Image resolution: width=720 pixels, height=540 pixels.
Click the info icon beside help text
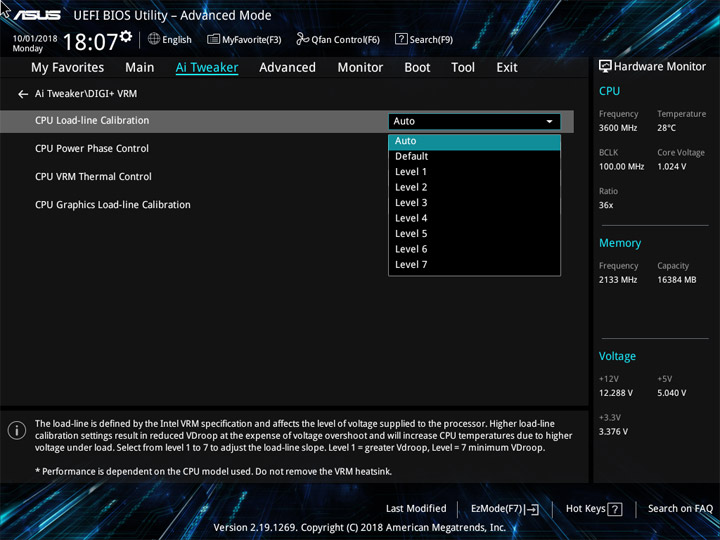pos(17,430)
